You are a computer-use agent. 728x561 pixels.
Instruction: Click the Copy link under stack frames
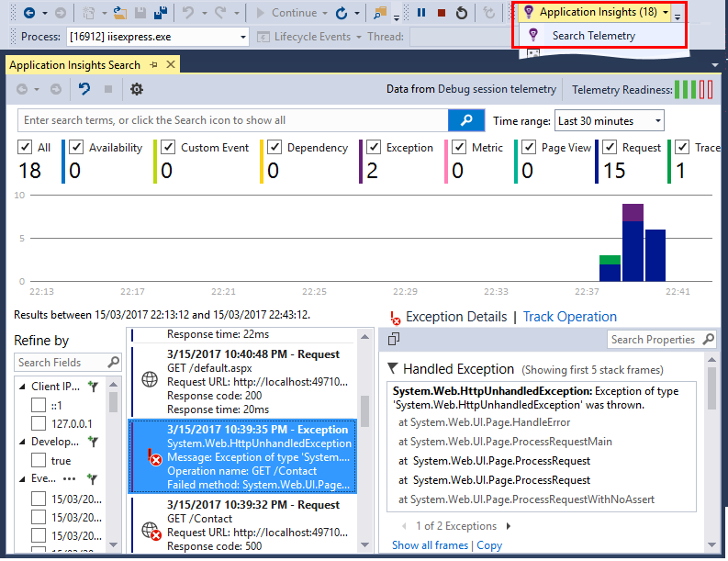pyautogui.click(x=489, y=545)
